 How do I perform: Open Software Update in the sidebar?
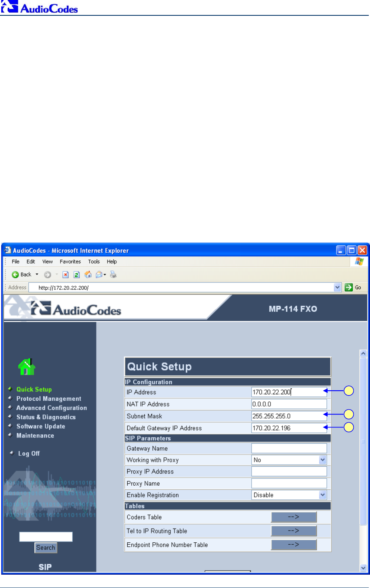(41, 427)
